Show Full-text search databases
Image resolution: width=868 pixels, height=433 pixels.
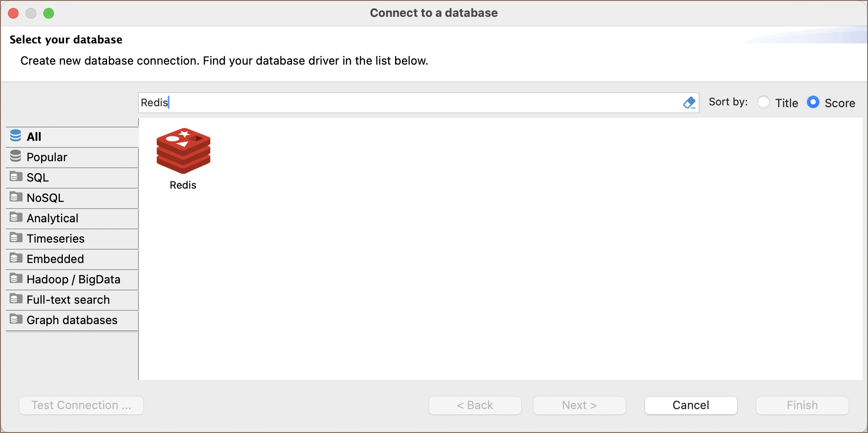coord(68,300)
